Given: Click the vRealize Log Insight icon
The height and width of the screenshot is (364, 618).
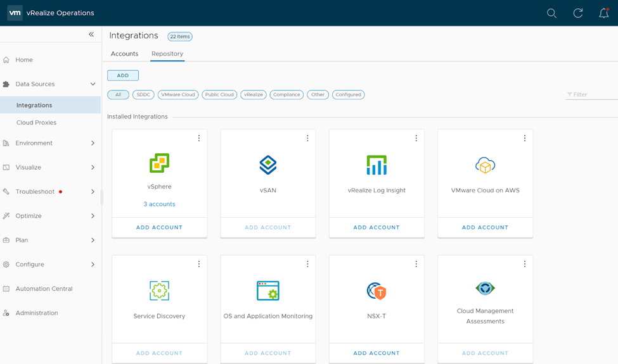Looking at the screenshot, I should (377, 165).
